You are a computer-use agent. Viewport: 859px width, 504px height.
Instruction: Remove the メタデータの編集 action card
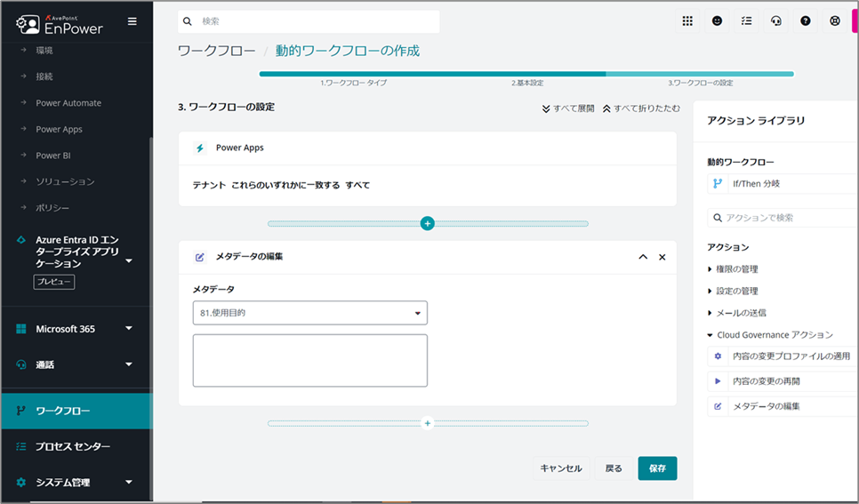(x=662, y=257)
